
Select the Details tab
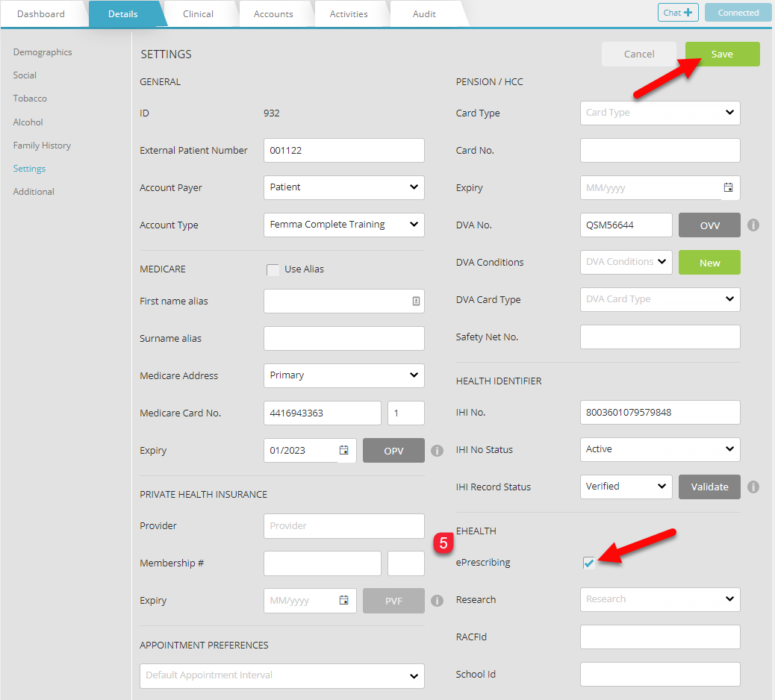tap(123, 14)
